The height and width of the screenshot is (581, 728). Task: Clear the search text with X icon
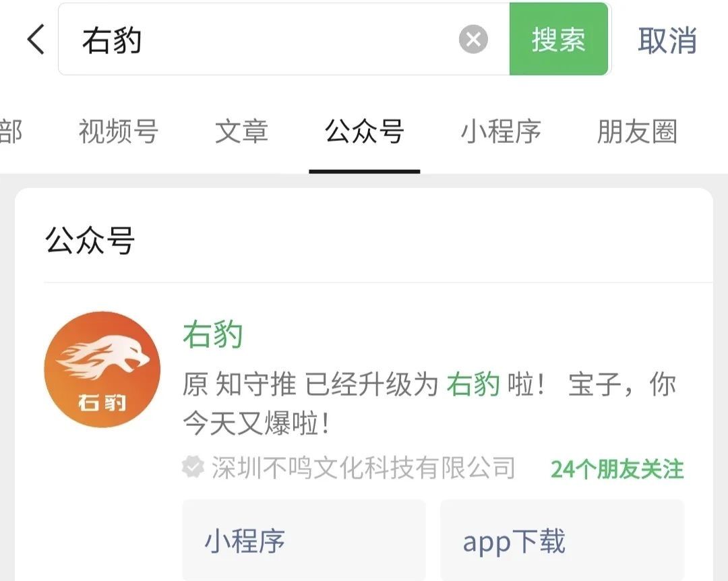coord(473,40)
